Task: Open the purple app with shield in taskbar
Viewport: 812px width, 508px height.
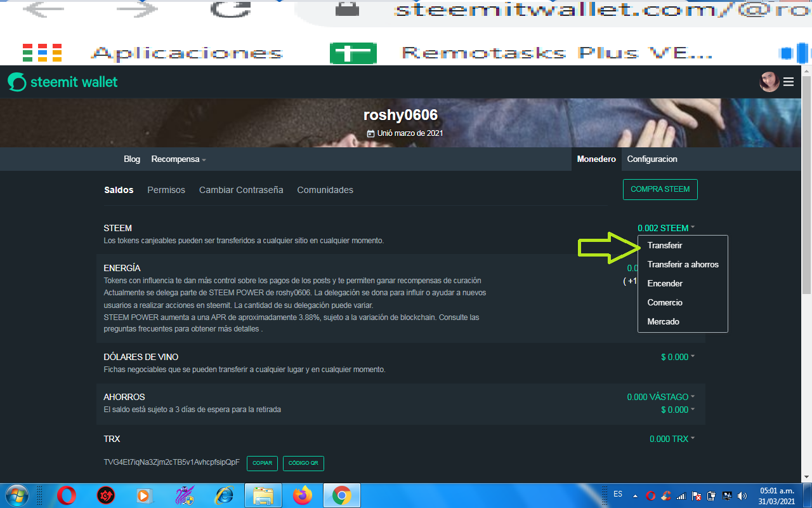Action: (184, 495)
